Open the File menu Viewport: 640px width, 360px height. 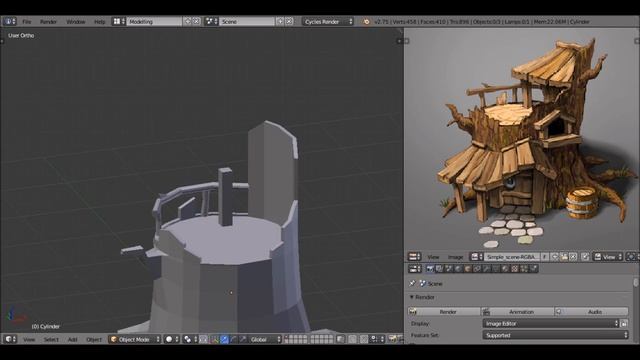(x=27, y=22)
